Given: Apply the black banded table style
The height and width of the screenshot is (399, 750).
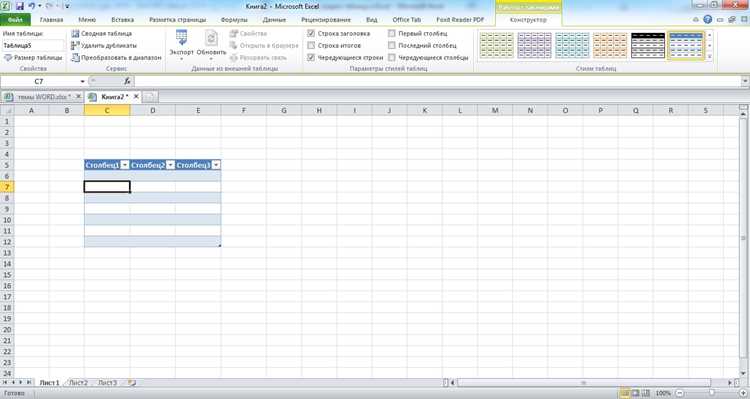Looking at the screenshot, I should pos(648,45).
